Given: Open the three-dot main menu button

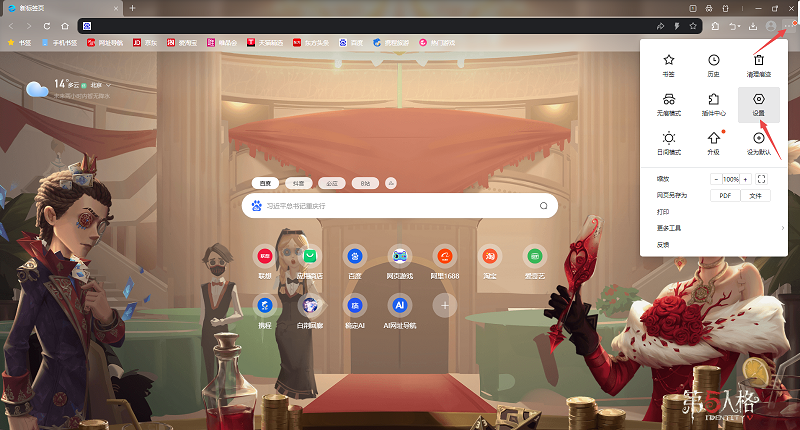Looking at the screenshot, I should tap(790, 26).
